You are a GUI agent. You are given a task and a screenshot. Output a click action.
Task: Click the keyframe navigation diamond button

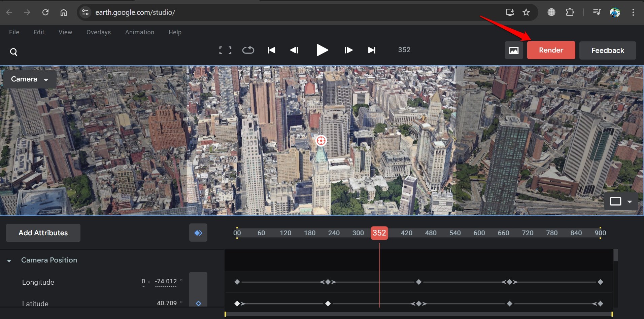point(198,233)
